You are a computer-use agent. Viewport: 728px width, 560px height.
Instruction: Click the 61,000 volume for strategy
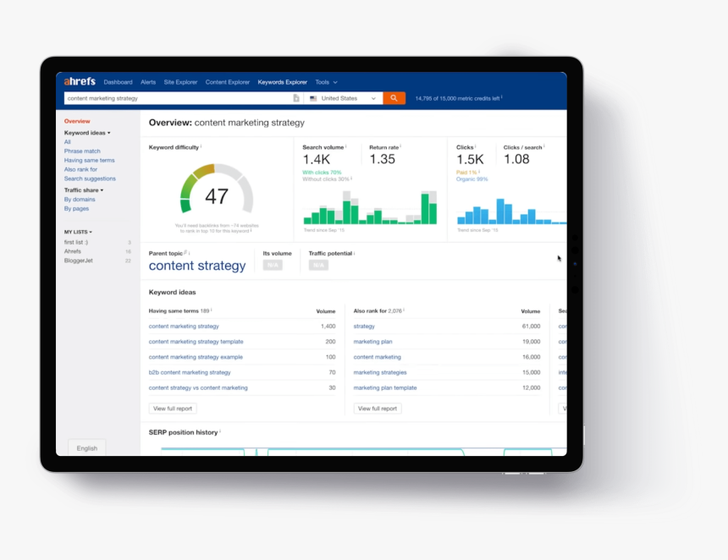click(x=531, y=327)
